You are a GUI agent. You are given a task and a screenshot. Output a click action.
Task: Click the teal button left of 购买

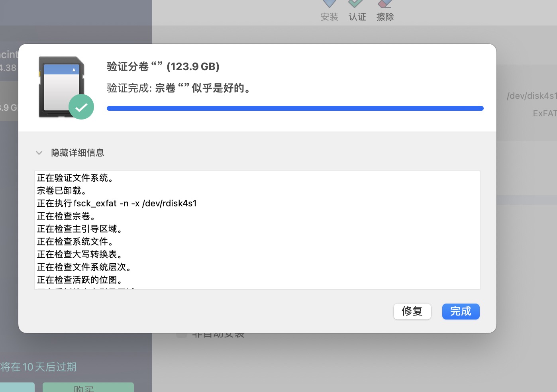[x=17, y=387]
